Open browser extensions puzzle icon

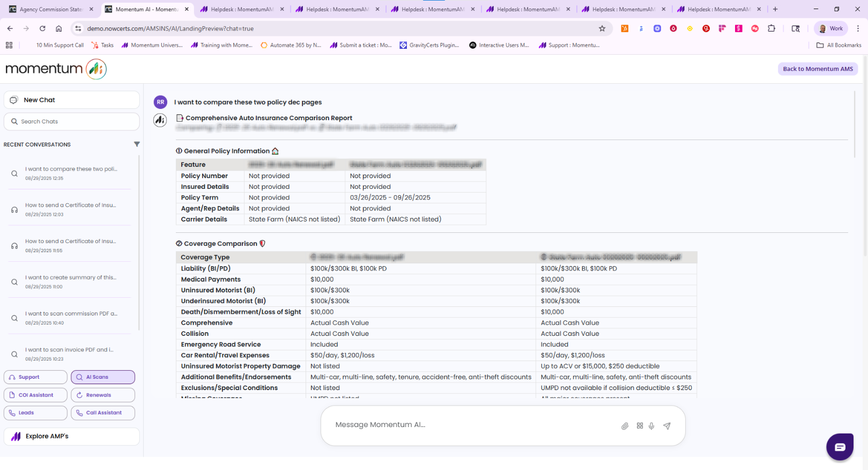[771, 28]
